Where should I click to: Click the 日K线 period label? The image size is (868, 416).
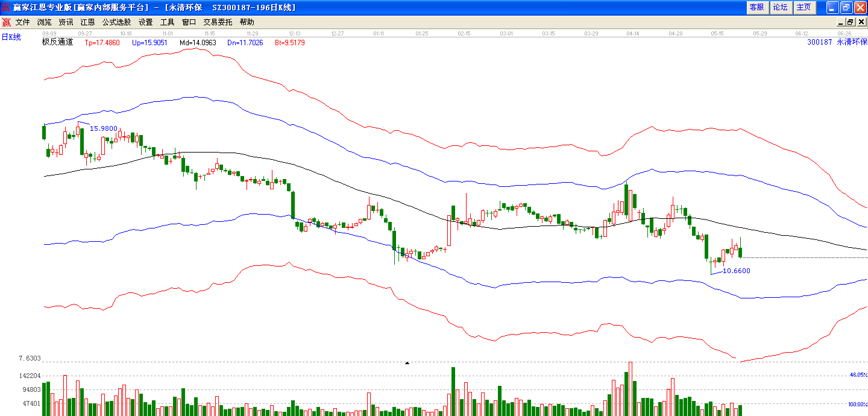point(11,37)
